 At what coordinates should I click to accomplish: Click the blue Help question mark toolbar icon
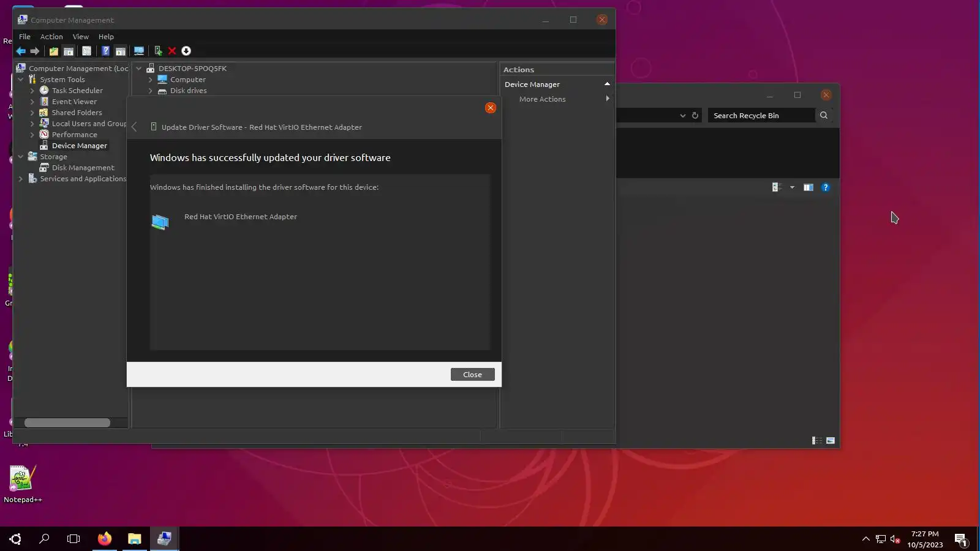tap(106, 51)
